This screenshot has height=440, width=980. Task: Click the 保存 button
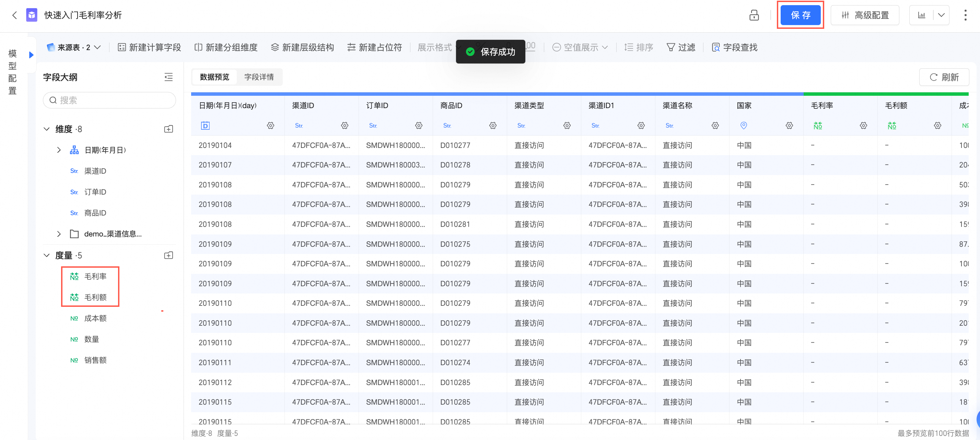tap(801, 15)
